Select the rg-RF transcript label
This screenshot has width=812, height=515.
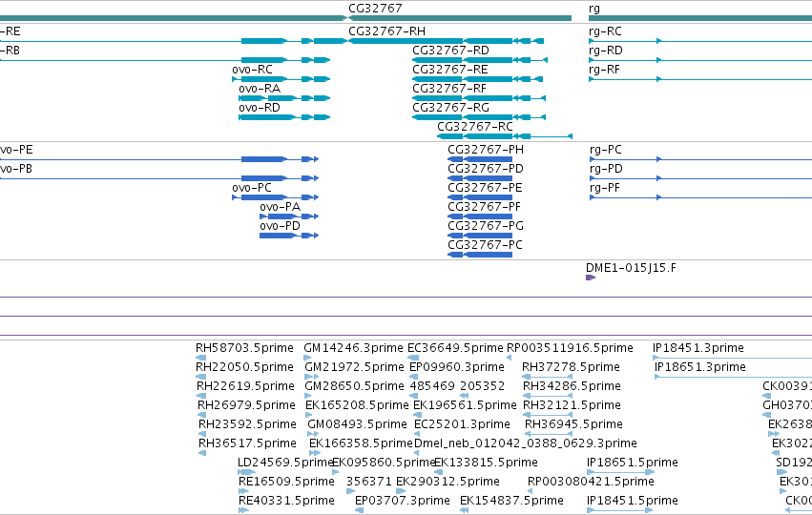pyautogui.click(x=604, y=70)
